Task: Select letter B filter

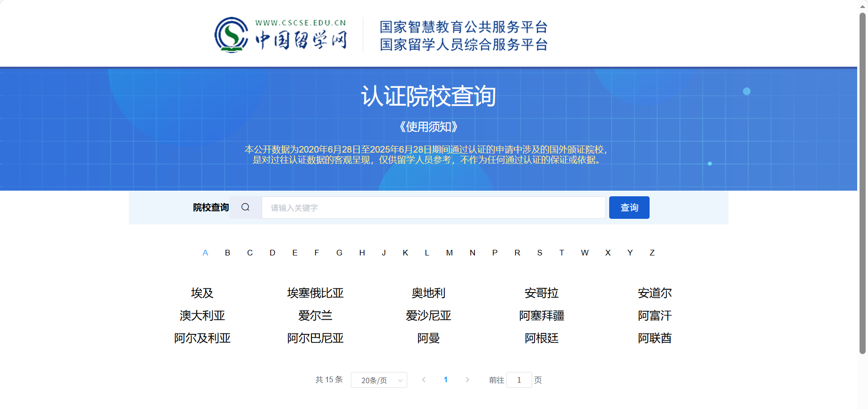Action: [227, 253]
